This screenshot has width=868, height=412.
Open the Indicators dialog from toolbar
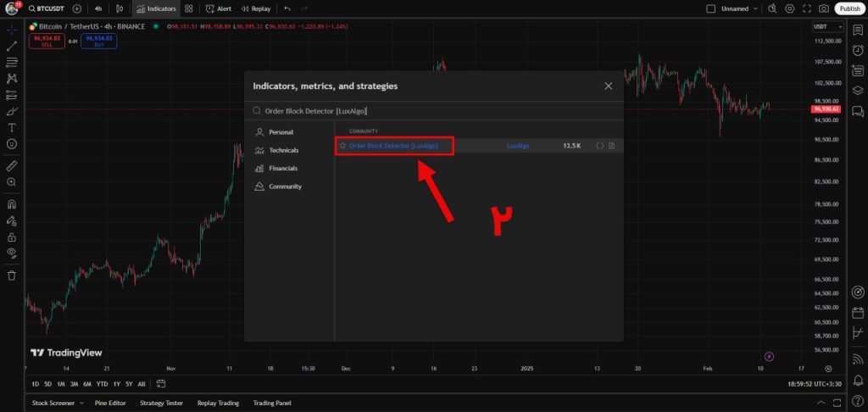tap(157, 8)
